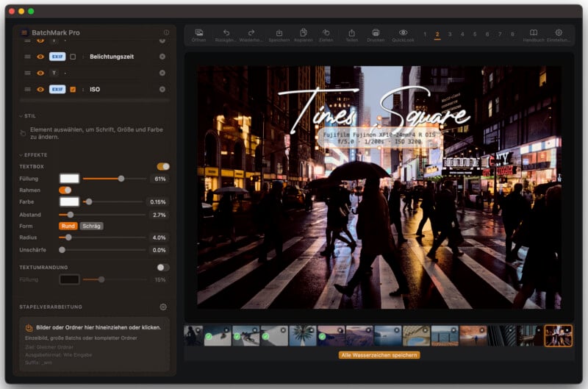588x389 pixels.
Task: Click the Kopieren toolbar icon
Action: pos(304,33)
